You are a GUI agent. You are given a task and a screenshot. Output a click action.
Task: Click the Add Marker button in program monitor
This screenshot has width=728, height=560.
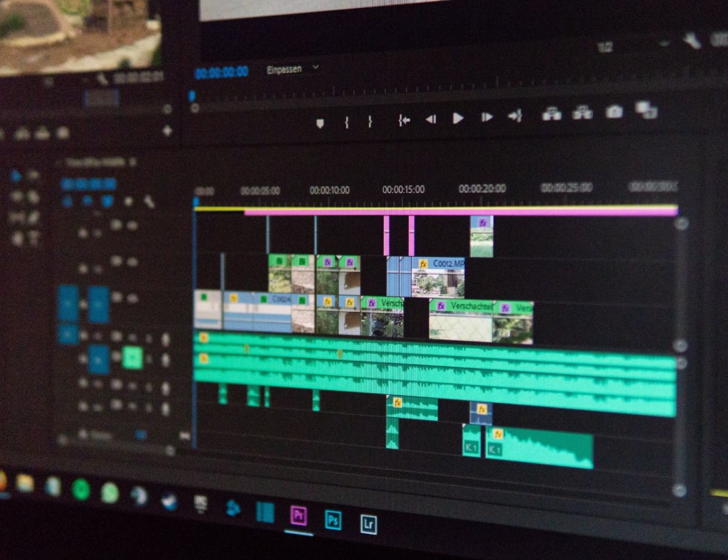pos(320,123)
